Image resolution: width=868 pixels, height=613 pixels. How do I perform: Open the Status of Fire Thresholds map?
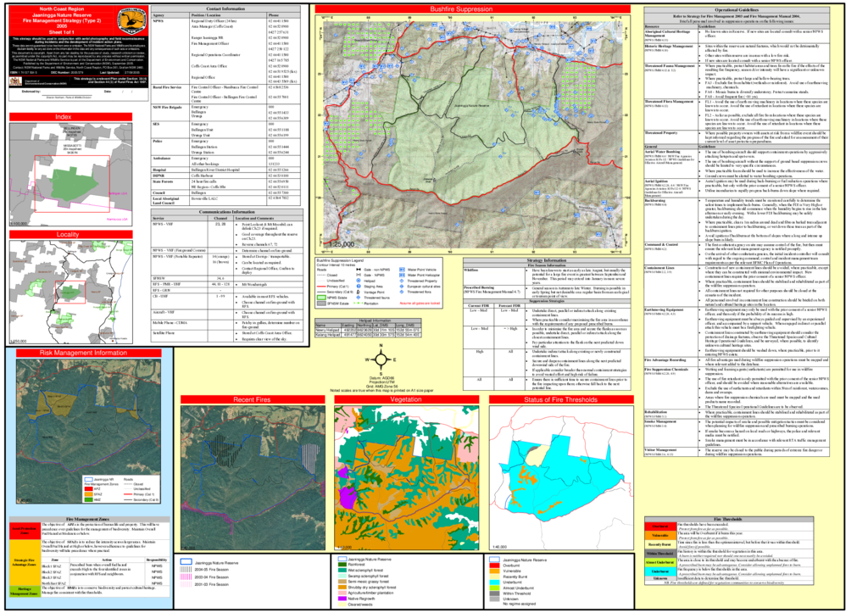tap(561, 478)
